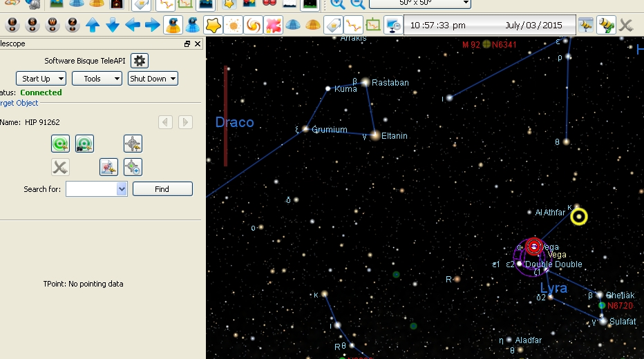
Task: Click 'TPoint: No pointing data' text
Action: click(x=83, y=284)
